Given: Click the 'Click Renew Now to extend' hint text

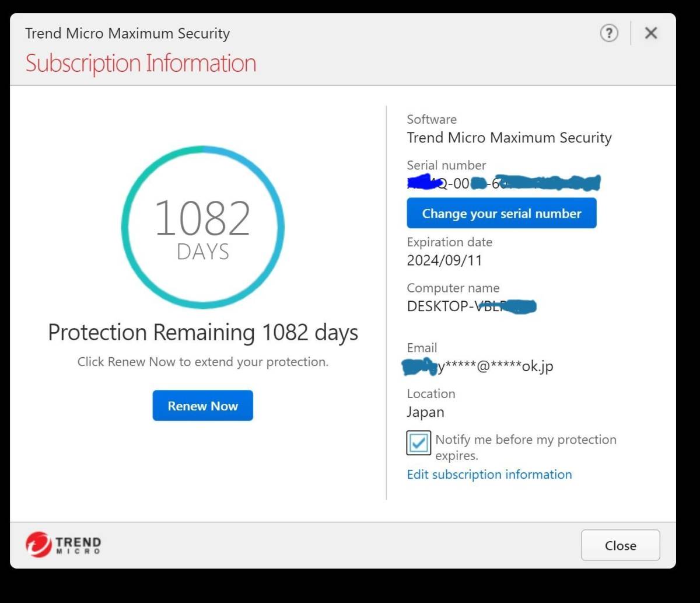Looking at the screenshot, I should tap(202, 362).
